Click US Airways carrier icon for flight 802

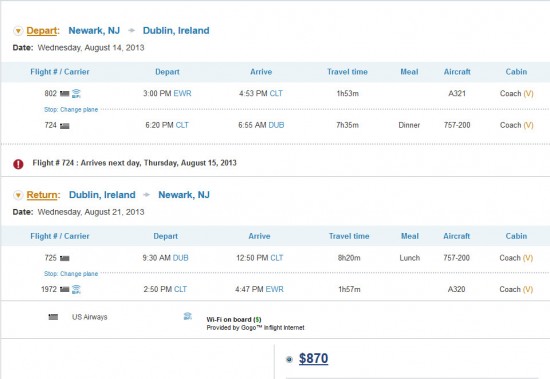tap(65, 94)
